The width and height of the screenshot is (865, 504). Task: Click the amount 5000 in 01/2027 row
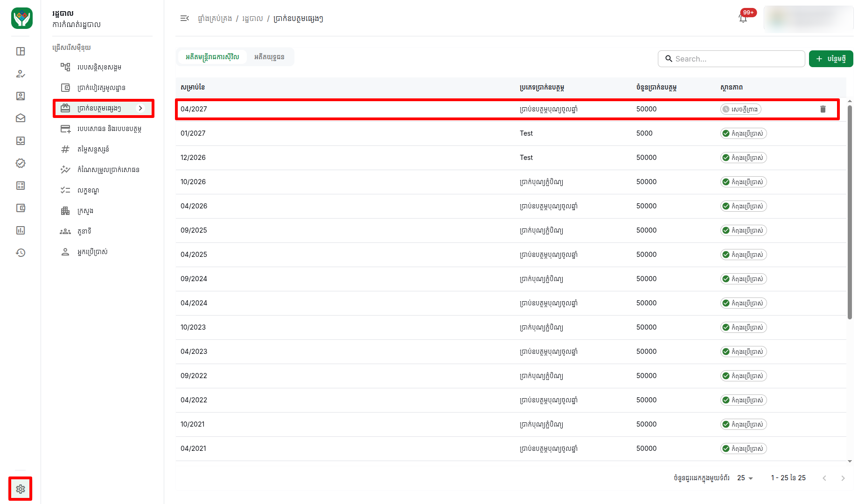[644, 133]
